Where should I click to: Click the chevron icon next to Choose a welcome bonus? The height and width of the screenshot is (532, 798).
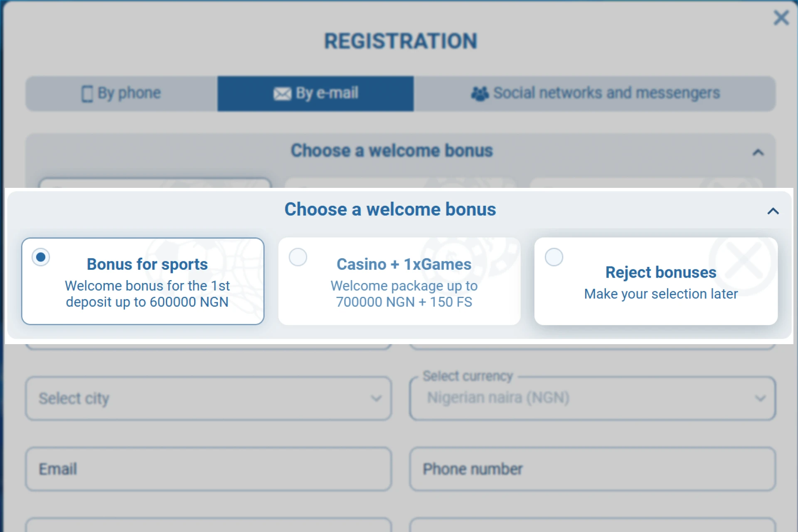pos(773,211)
